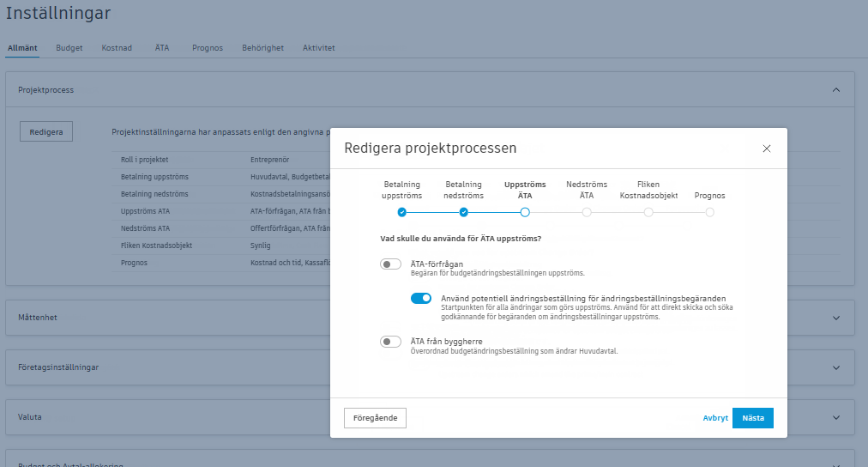The image size is (868, 467).
Task: Expand the Måttenhet section
Action: point(836,318)
